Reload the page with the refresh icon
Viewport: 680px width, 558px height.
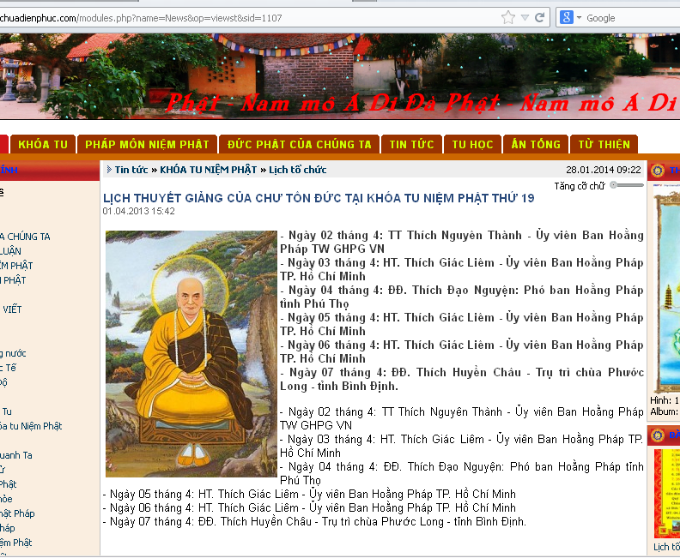click(540, 18)
